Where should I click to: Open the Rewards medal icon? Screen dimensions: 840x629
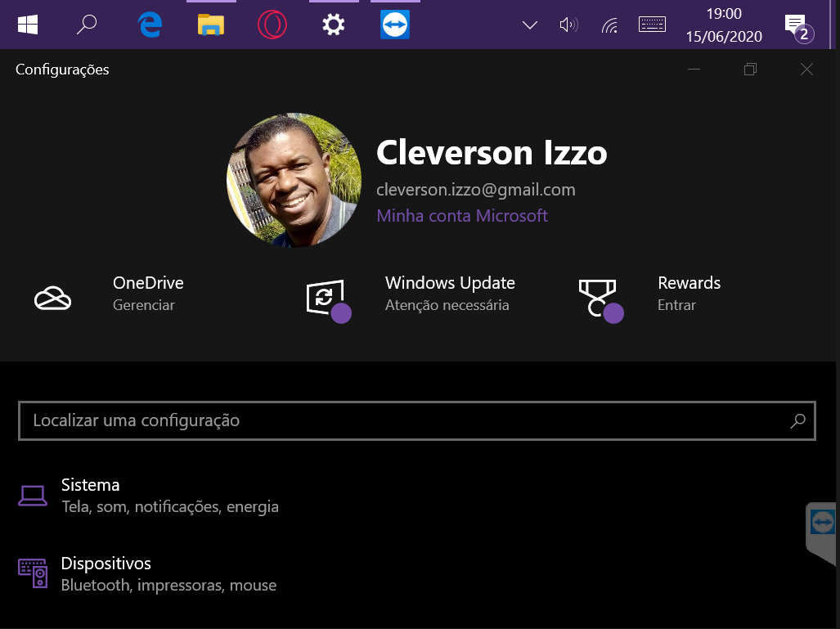(598, 298)
